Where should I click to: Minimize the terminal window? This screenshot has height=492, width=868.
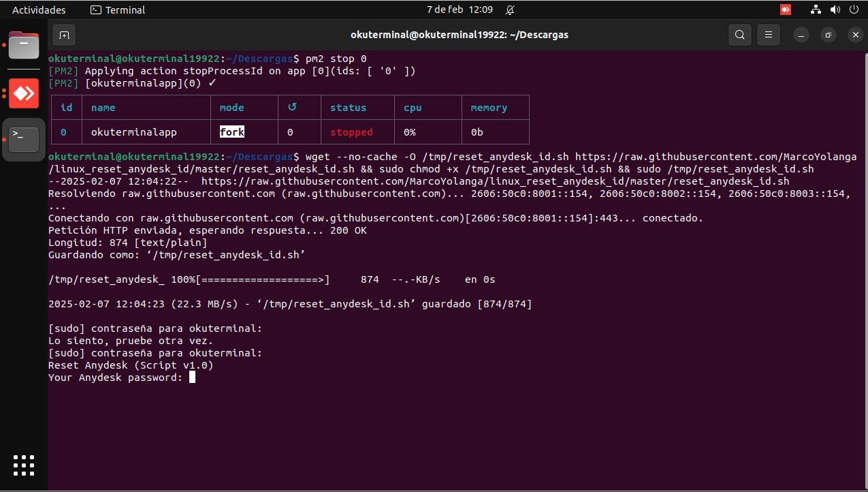pyautogui.click(x=803, y=35)
